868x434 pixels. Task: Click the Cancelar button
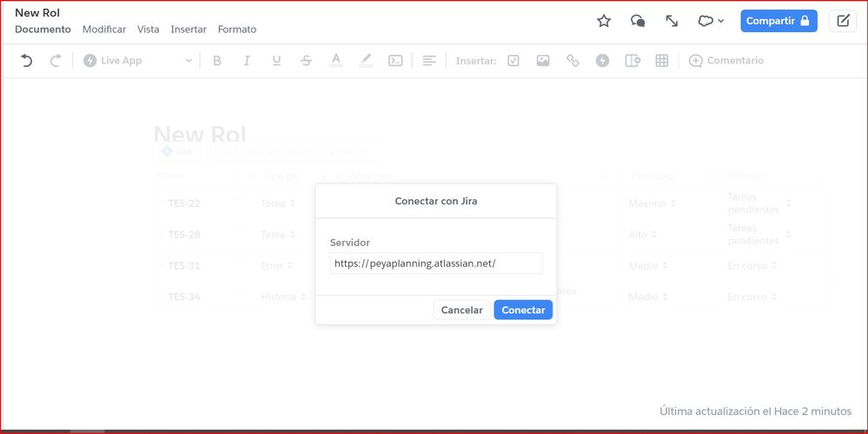[461, 310]
